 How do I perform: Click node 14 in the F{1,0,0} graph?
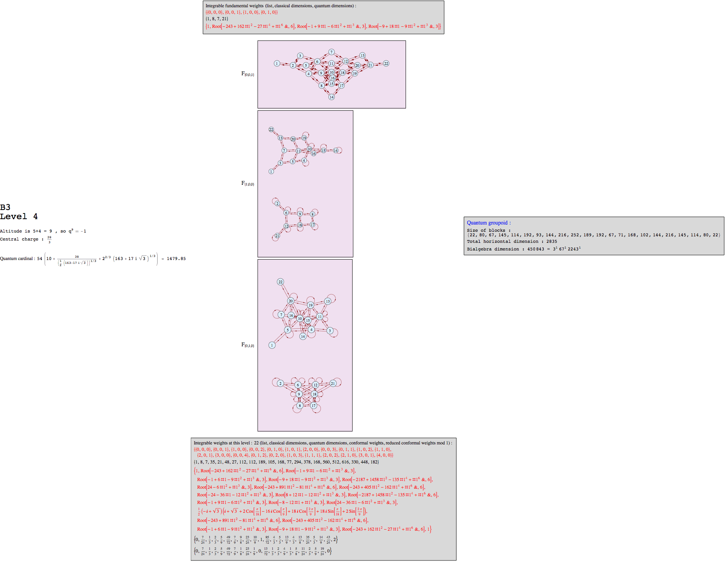[x=336, y=150]
